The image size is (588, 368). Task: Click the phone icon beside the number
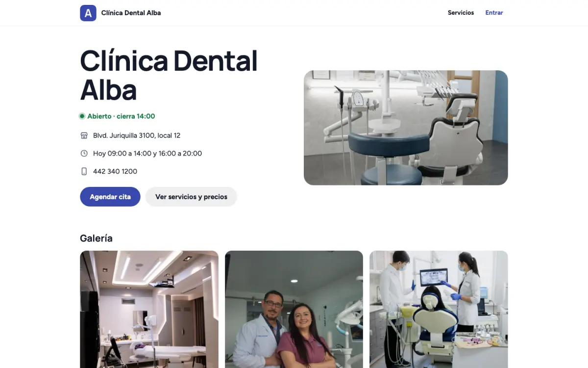84,171
